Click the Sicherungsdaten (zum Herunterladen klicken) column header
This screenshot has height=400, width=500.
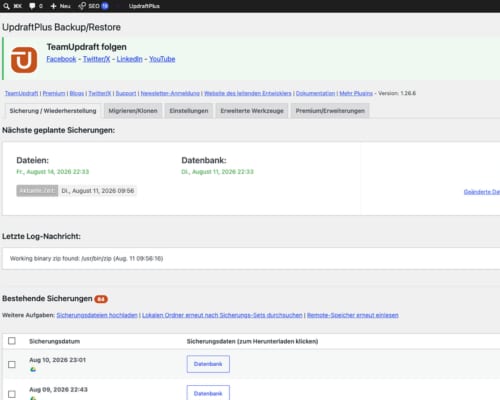pos(252,341)
